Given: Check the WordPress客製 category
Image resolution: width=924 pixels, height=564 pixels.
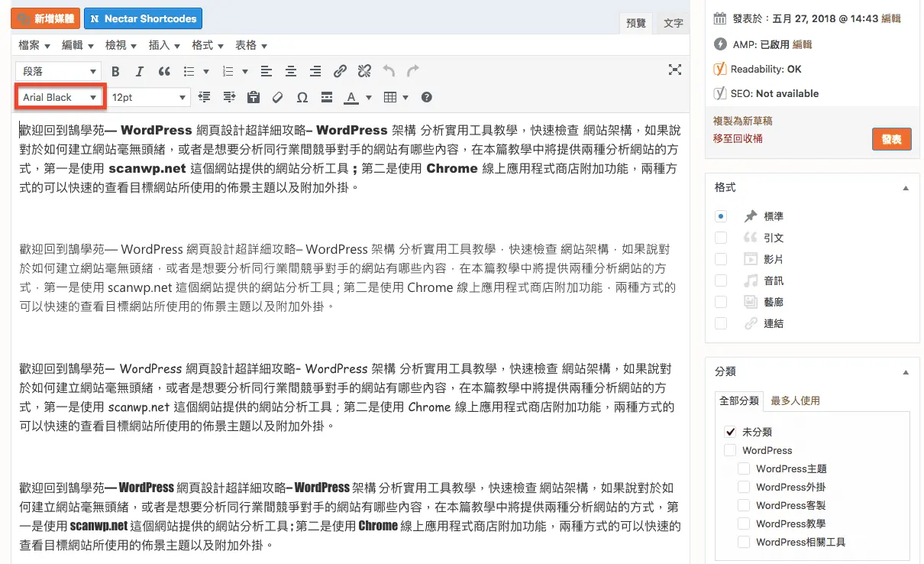Looking at the screenshot, I should 744,505.
